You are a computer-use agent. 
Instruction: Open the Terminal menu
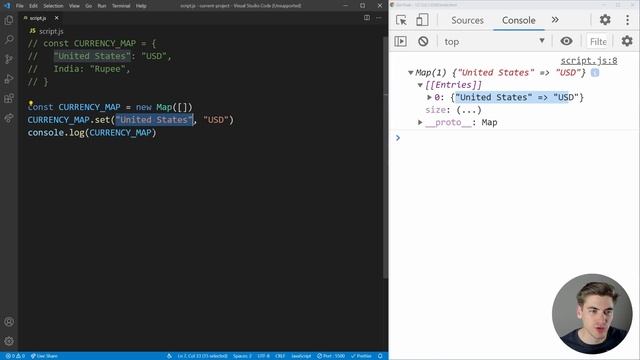point(121,6)
